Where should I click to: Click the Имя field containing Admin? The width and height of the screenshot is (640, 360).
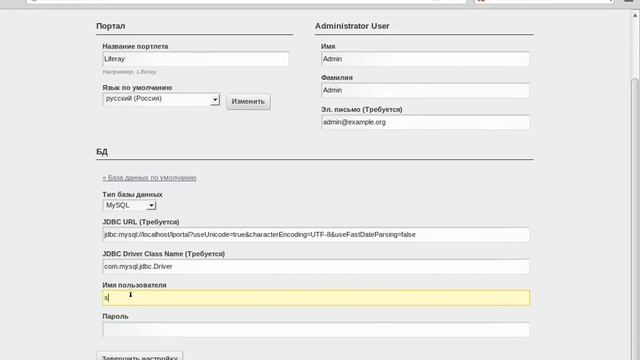(425, 59)
